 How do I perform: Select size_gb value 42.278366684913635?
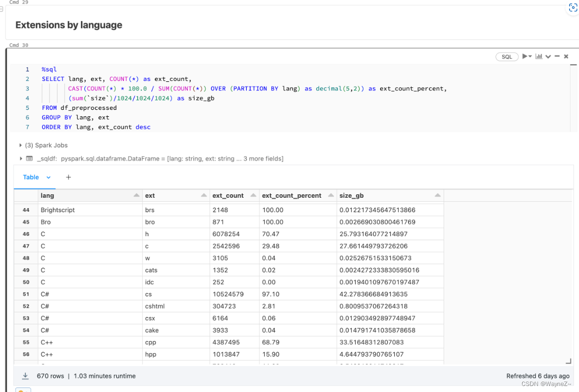click(x=390, y=294)
